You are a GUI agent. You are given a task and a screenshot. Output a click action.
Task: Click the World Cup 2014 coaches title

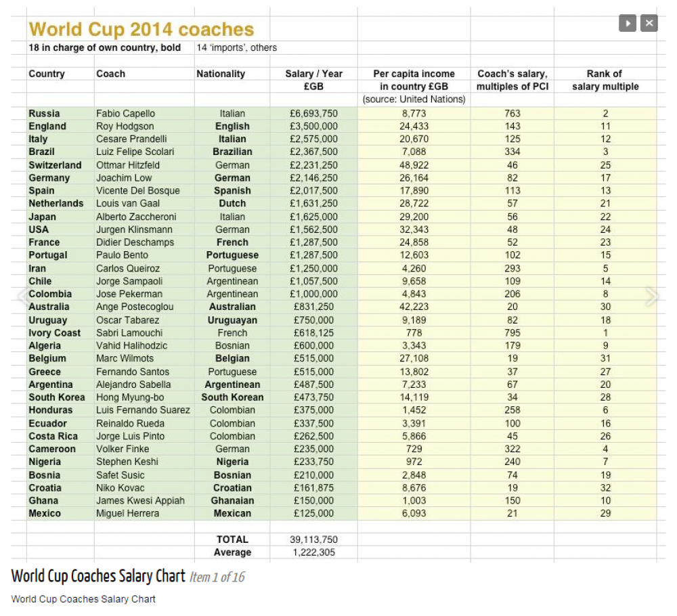[141, 29]
